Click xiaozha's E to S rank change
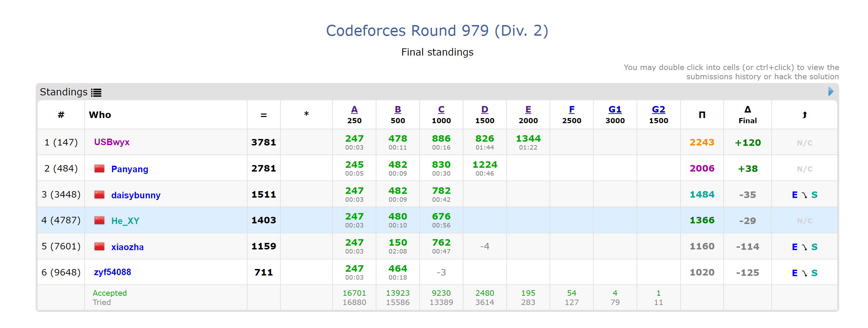The height and width of the screenshot is (328, 868). tap(805, 247)
